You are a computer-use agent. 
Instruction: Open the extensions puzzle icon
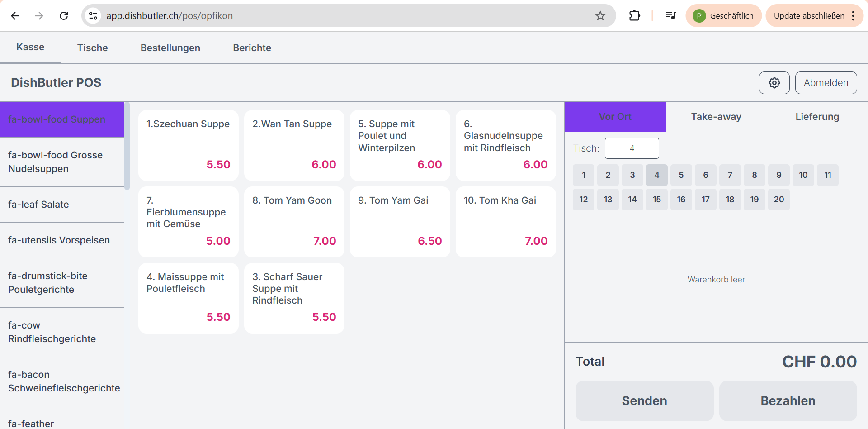(x=634, y=16)
